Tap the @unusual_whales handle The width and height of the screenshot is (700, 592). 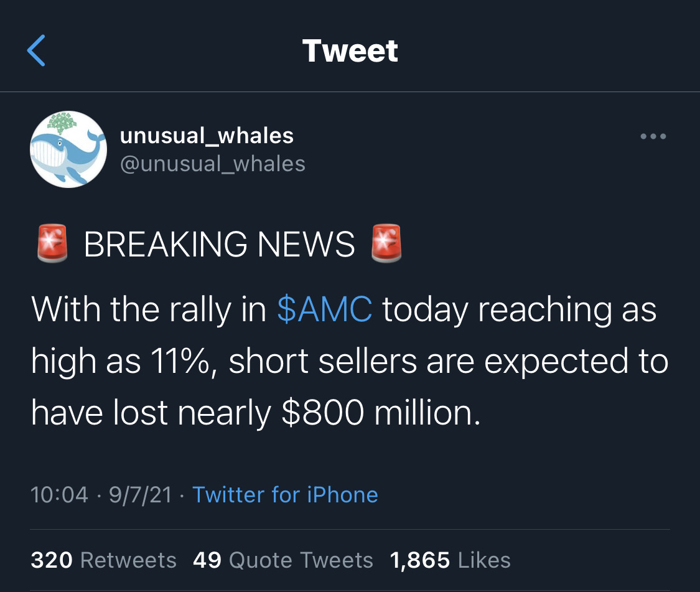click(212, 164)
